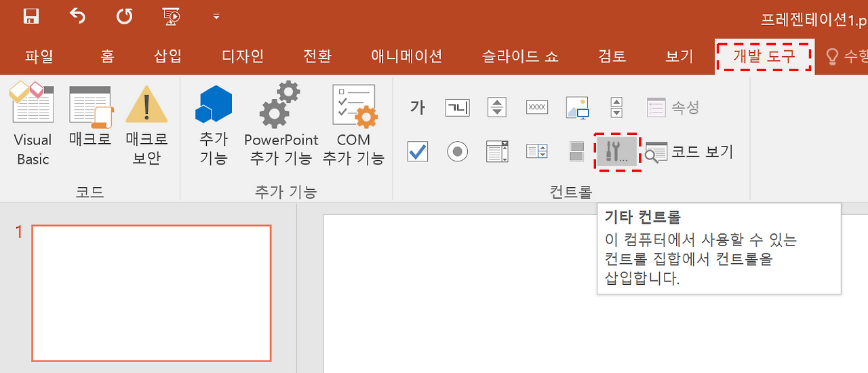
Task: Insert a command button control
Action: 537,107
